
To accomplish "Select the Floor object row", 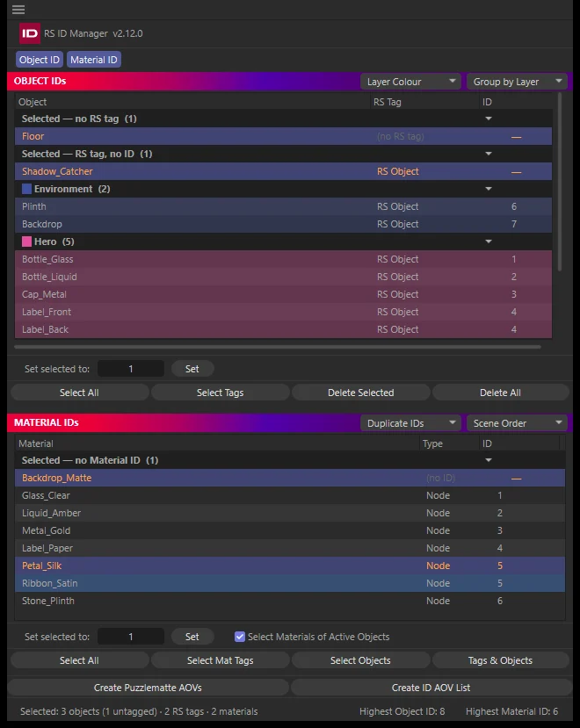I will point(284,136).
